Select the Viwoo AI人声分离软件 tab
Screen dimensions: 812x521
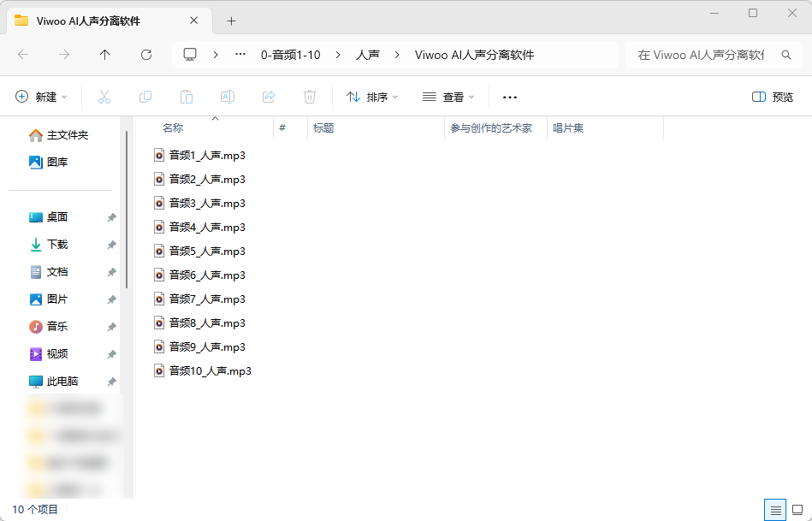point(110,21)
